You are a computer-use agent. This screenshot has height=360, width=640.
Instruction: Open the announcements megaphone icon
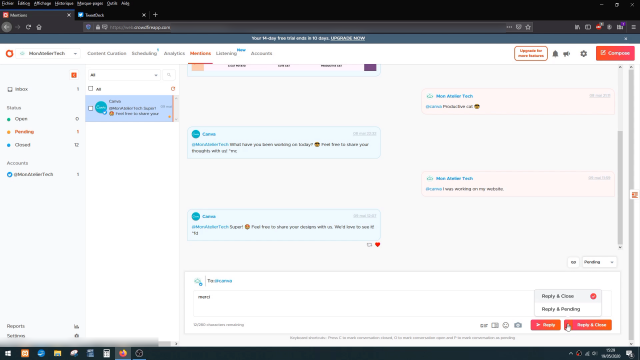[567, 53]
